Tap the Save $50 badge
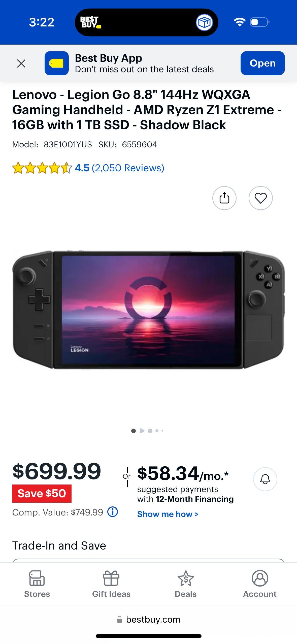Screen dimensions: 297x644 [x=42, y=493]
